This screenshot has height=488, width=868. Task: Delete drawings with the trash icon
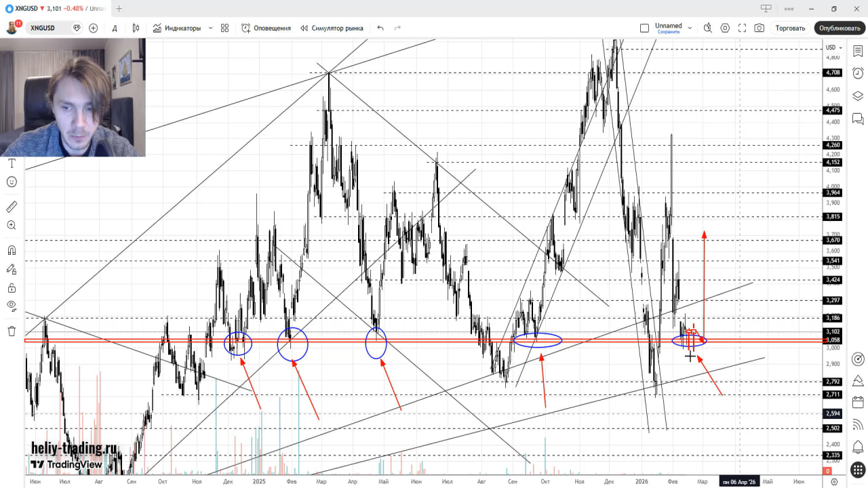click(12, 331)
